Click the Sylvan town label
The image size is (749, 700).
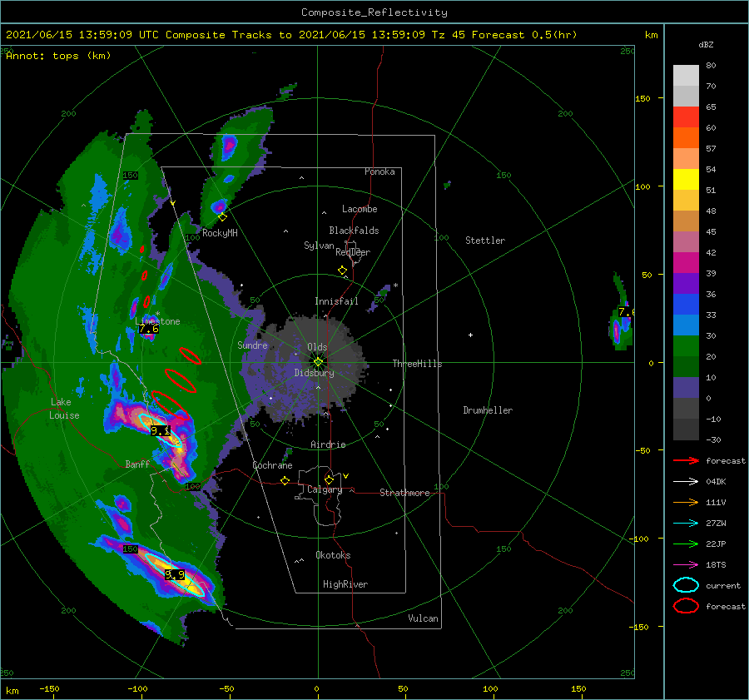[319, 246]
